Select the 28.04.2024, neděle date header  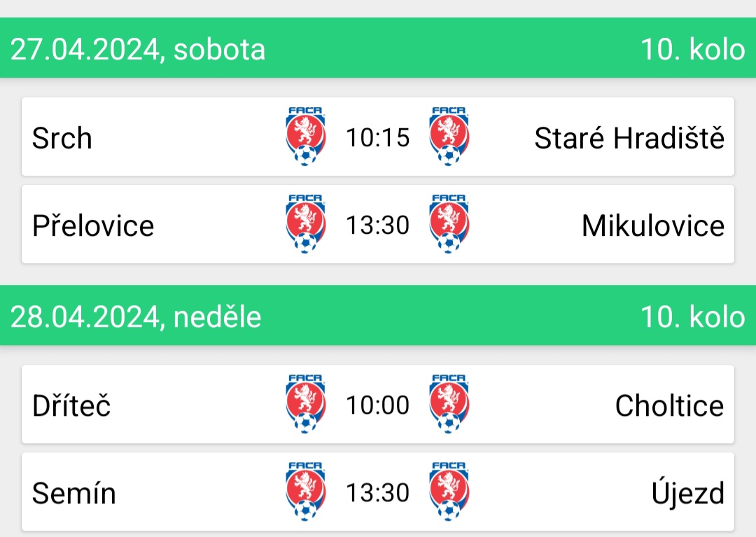coord(136,316)
